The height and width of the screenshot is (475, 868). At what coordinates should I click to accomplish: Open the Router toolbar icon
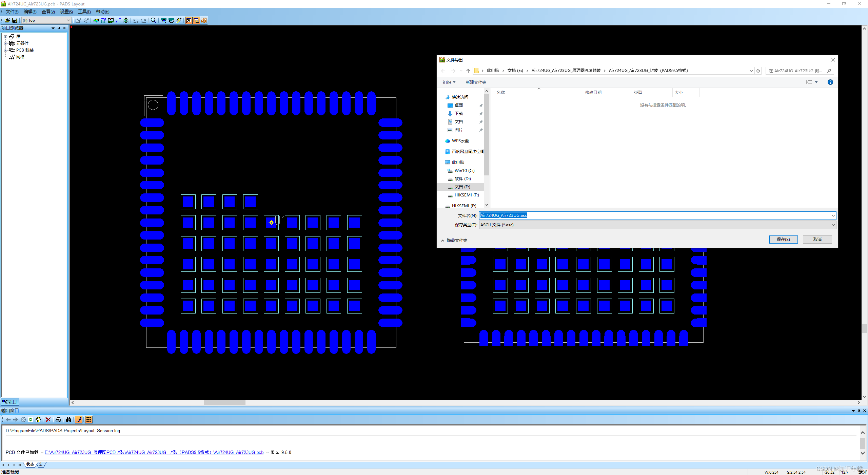click(204, 20)
